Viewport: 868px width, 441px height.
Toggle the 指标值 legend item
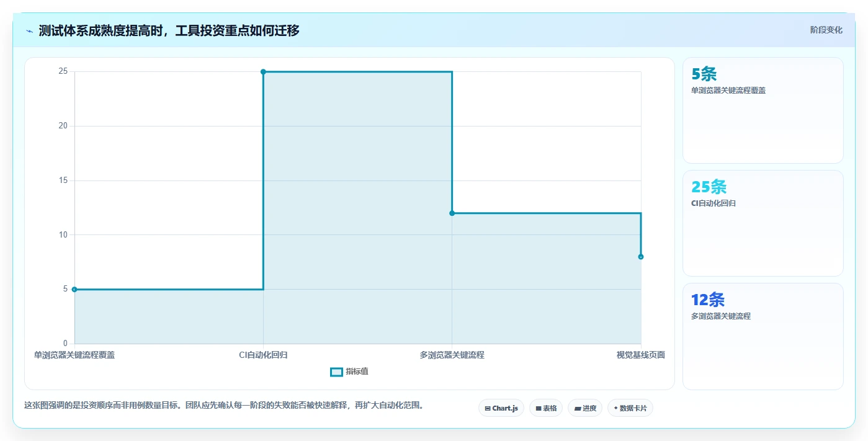tap(349, 372)
